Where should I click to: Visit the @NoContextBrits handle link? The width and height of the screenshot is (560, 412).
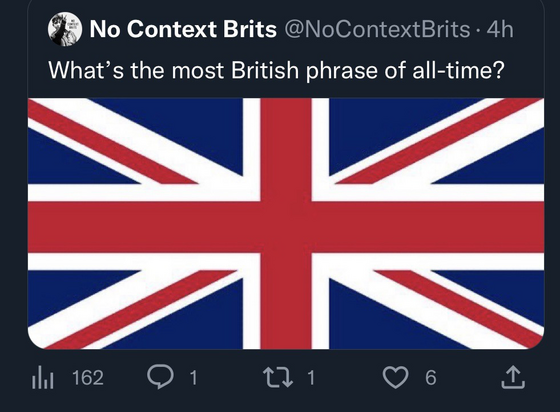(377, 29)
